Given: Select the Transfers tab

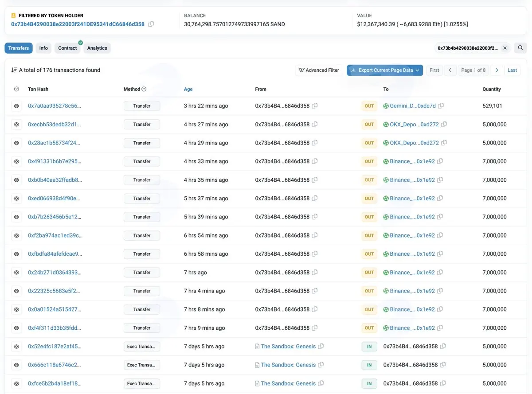Looking at the screenshot, I should [19, 48].
